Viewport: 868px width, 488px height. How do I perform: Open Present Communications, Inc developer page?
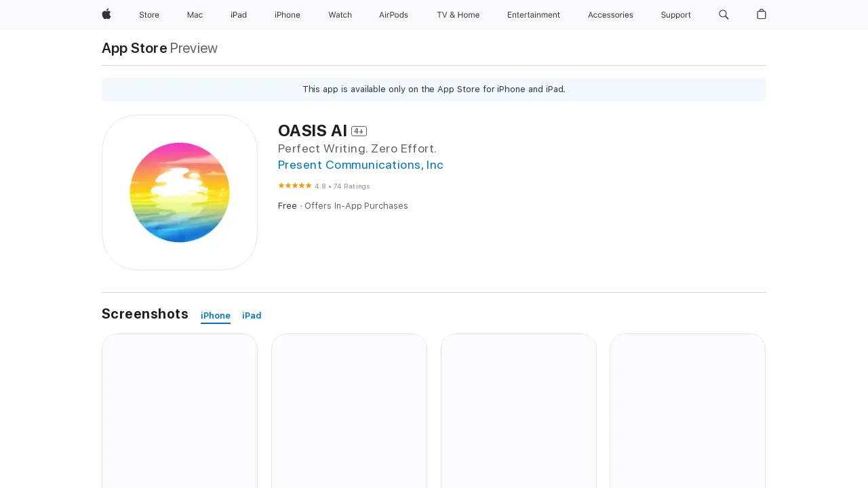coord(360,165)
